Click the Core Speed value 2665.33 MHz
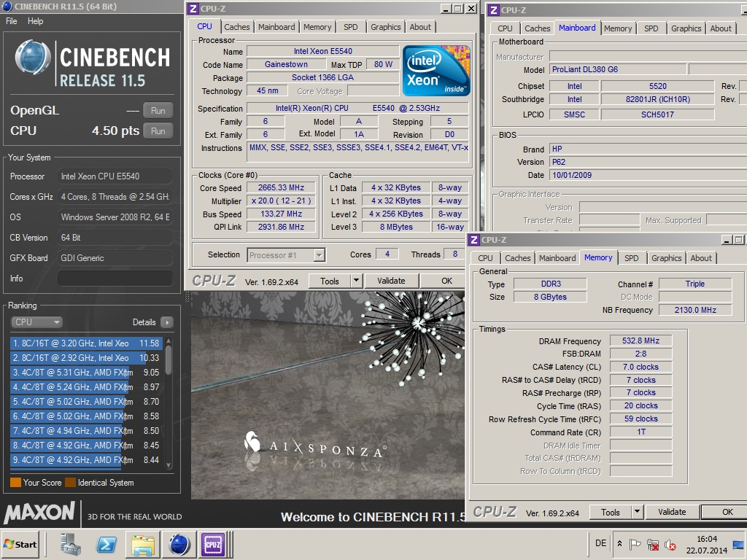The image size is (747, 560). pos(281,187)
